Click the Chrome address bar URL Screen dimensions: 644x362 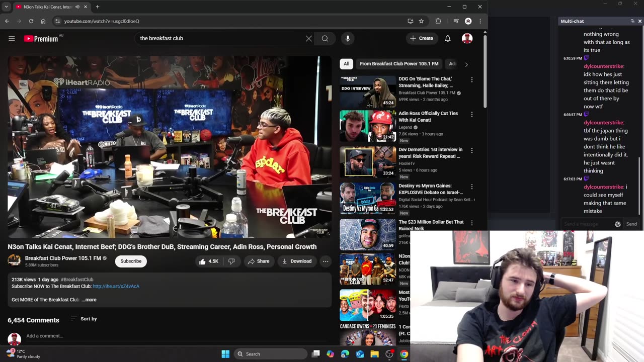102,21
